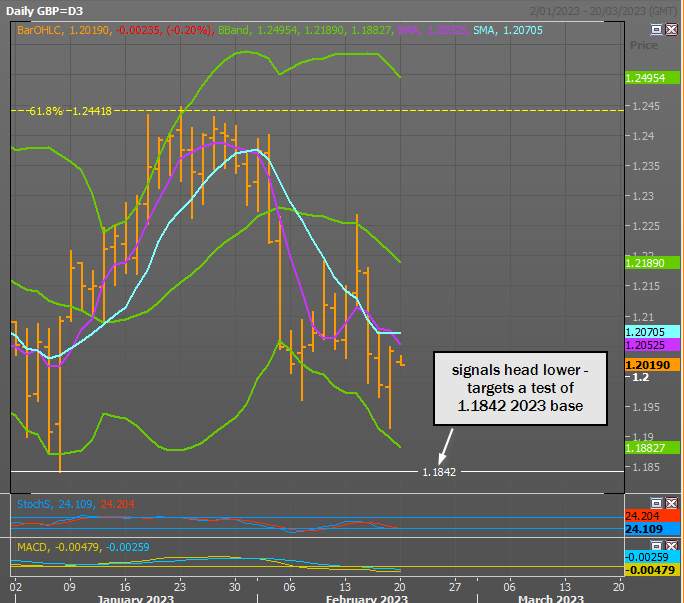
Task: Click the 1.1842 horizontal line label
Action: click(439, 472)
